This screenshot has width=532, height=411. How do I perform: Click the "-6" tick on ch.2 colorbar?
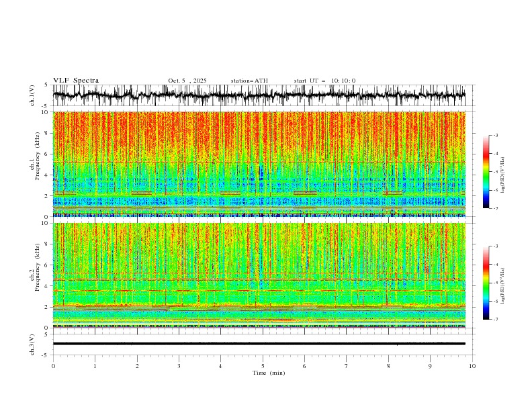pos(495,301)
